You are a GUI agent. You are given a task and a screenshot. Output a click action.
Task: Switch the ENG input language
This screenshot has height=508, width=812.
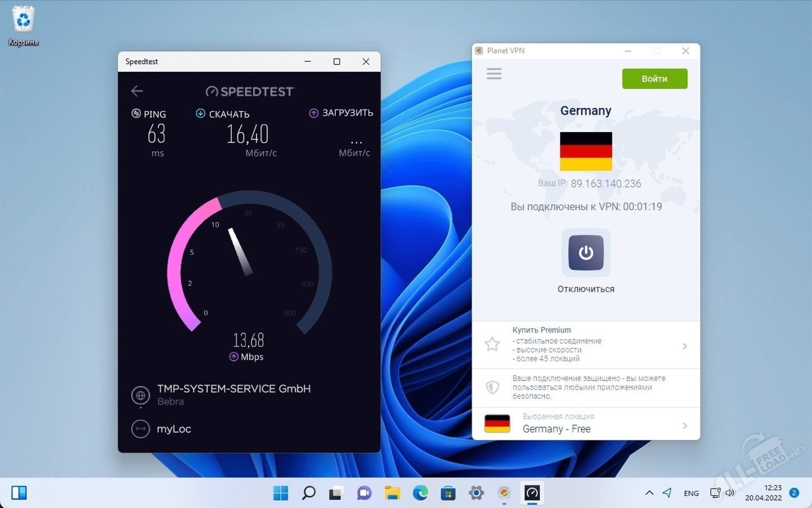[691, 493]
